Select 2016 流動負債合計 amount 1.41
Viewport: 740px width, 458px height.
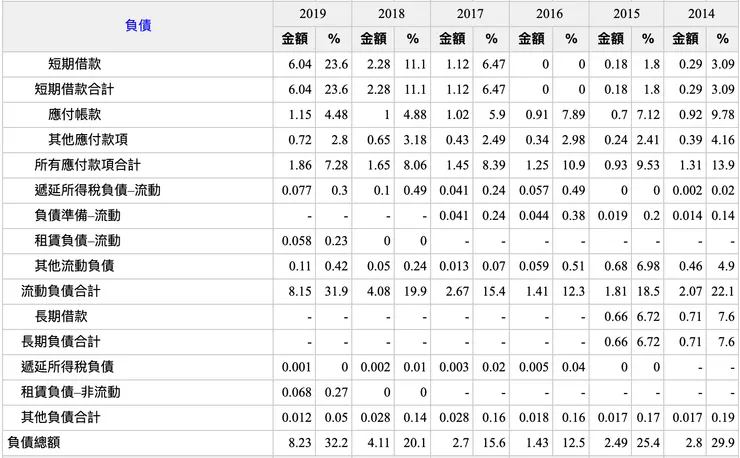coord(537,291)
